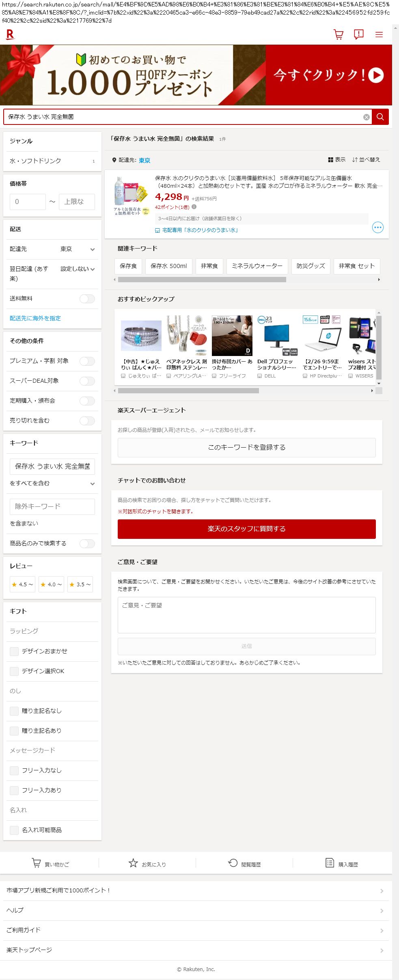Check the デザイン選択OK checkbox
The width and height of the screenshot is (399, 980).
(x=14, y=671)
